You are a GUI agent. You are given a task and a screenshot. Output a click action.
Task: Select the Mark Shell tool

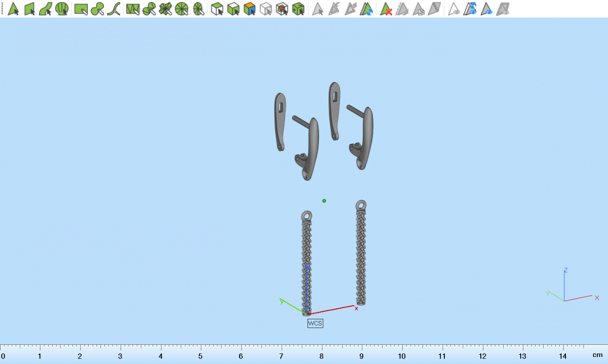(x=62, y=9)
